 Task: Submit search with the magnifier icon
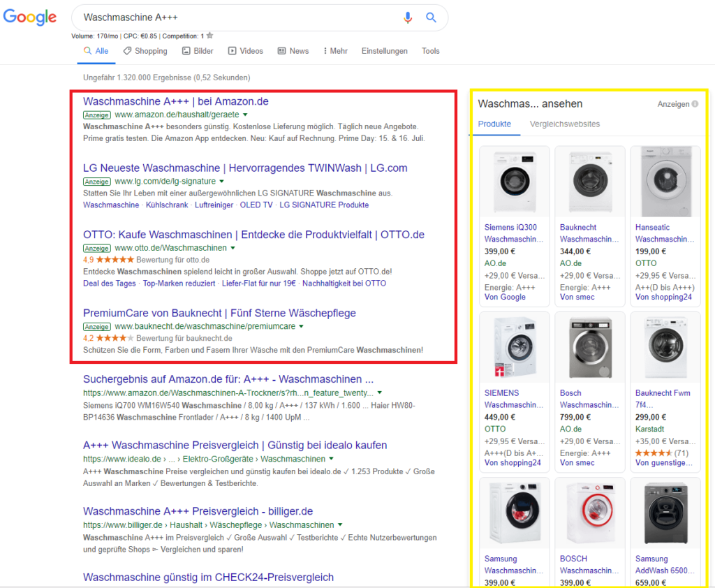tap(431, 17)
